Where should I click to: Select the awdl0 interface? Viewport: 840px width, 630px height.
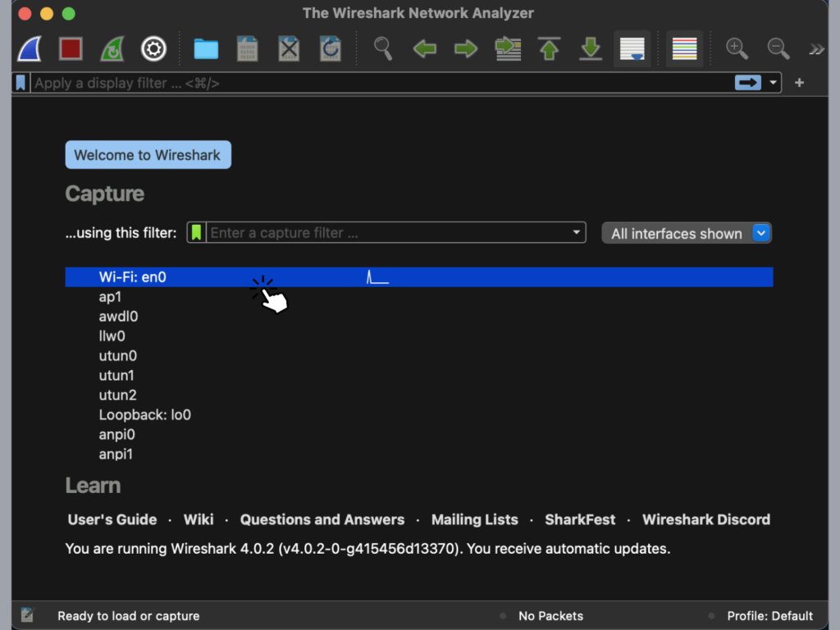118,317
